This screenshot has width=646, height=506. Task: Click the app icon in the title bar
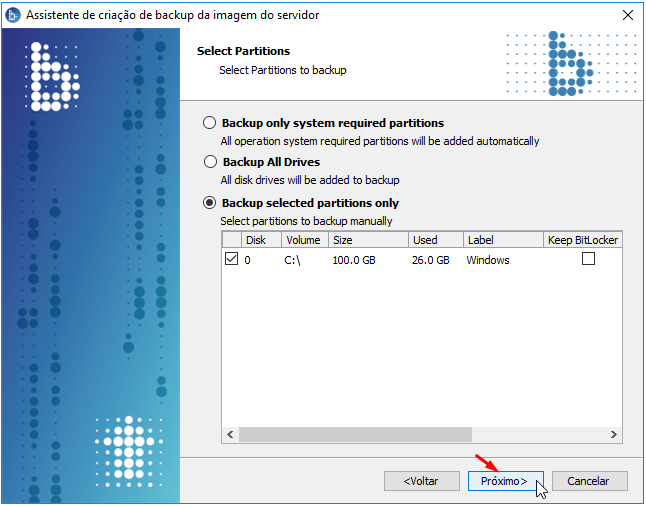click(x=13, y=15)
